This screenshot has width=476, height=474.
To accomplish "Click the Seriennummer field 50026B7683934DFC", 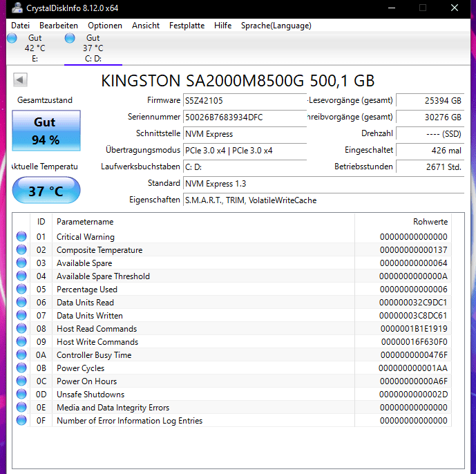I will point(245,117).
